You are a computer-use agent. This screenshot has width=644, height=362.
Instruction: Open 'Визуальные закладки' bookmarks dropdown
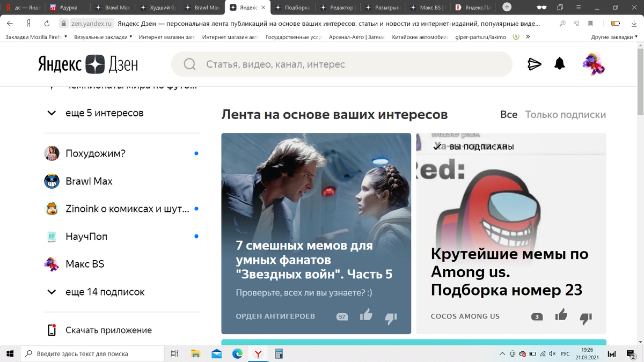pyautogui.click(x=104, y=37)
